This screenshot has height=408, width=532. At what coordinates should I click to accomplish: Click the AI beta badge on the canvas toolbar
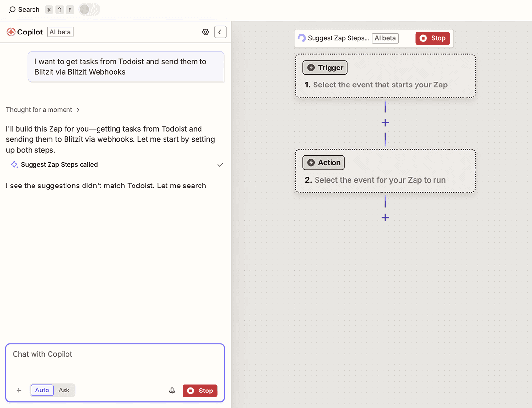click(385, 38)
